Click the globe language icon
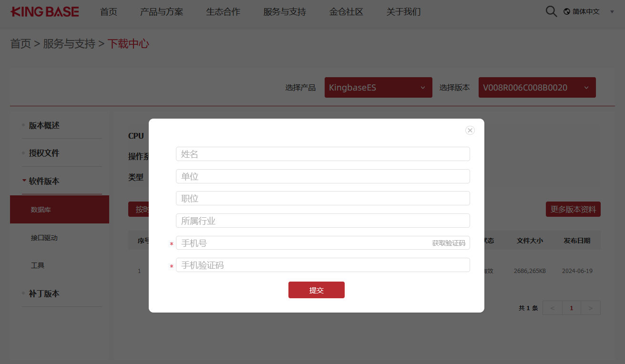The height and width of the screenshot is (364, 625). (x=567, y=11)
